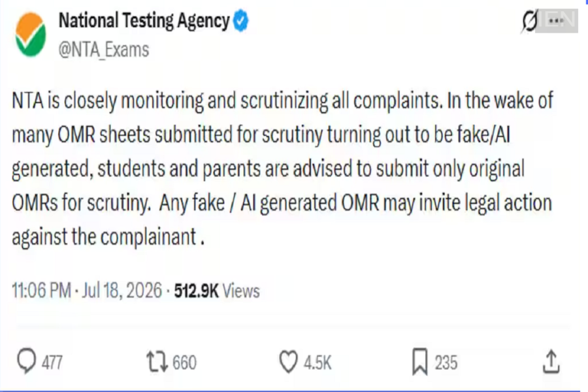
Task: Click the 477 replies count
Action: click(x=52, y=363)
